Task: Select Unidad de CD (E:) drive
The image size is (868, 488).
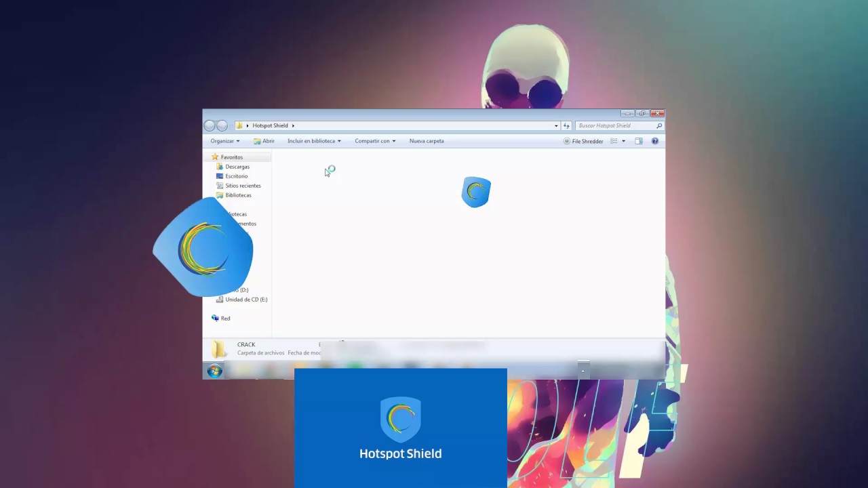Action: 246,300
